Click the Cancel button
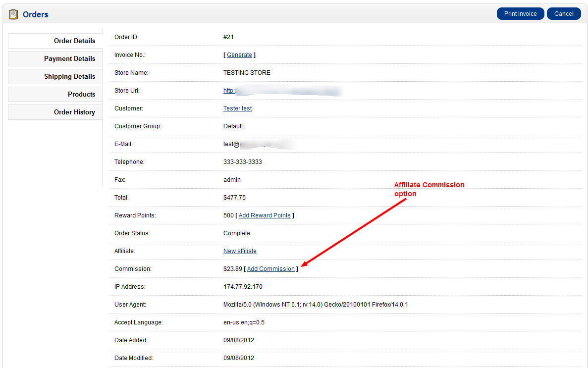 tap(563, 14)
